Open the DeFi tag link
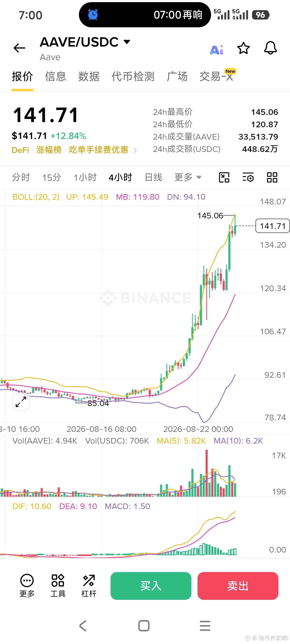This screenshot has height=644, width=290. click(20, 150)
